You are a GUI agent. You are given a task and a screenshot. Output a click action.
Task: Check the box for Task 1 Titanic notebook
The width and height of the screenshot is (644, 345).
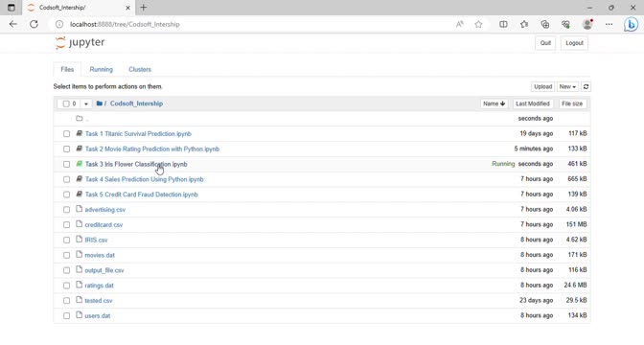pos(66,134)
